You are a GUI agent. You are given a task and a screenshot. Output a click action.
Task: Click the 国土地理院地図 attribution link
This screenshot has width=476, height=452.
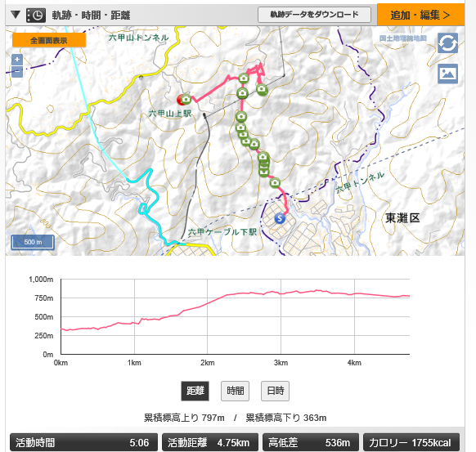pos(403,38)
